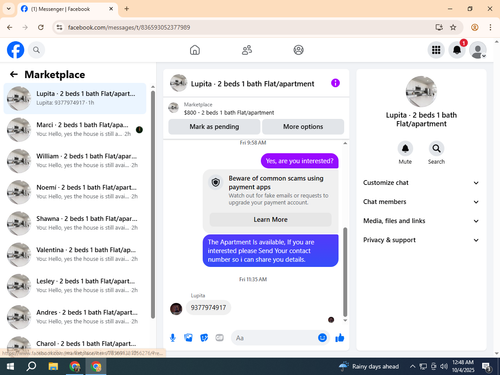Screen dimensions: 500x375
Task: Open William conversation in list
Action: (75, 161)
